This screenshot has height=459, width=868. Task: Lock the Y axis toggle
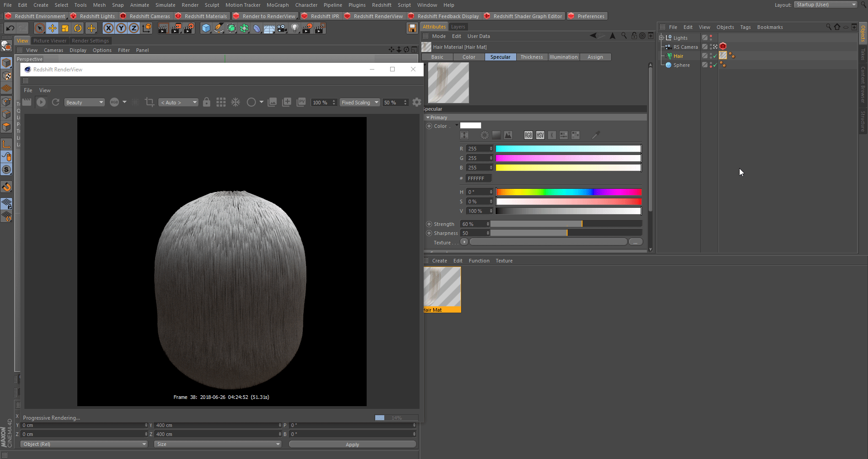[121, 28]
